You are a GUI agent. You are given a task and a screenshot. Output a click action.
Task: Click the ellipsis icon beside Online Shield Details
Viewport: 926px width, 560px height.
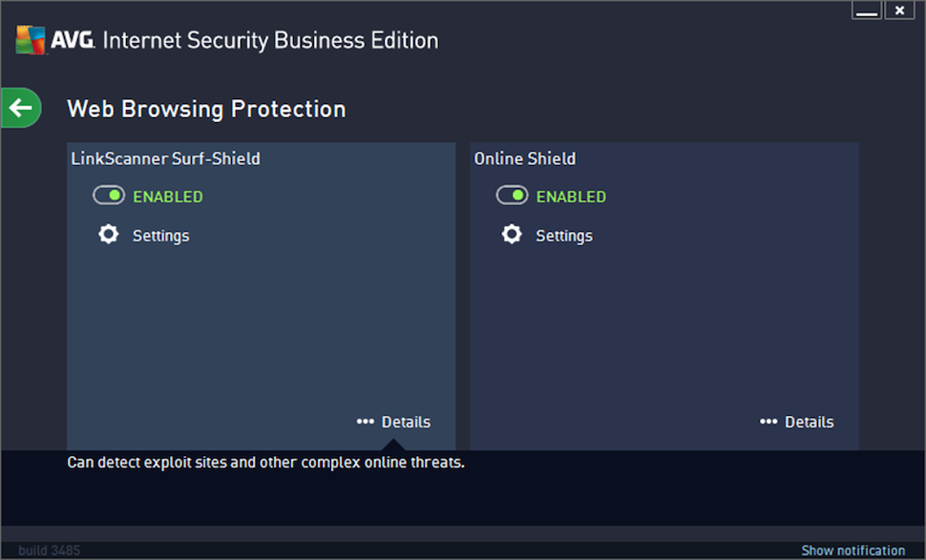(x=768, y=421)
